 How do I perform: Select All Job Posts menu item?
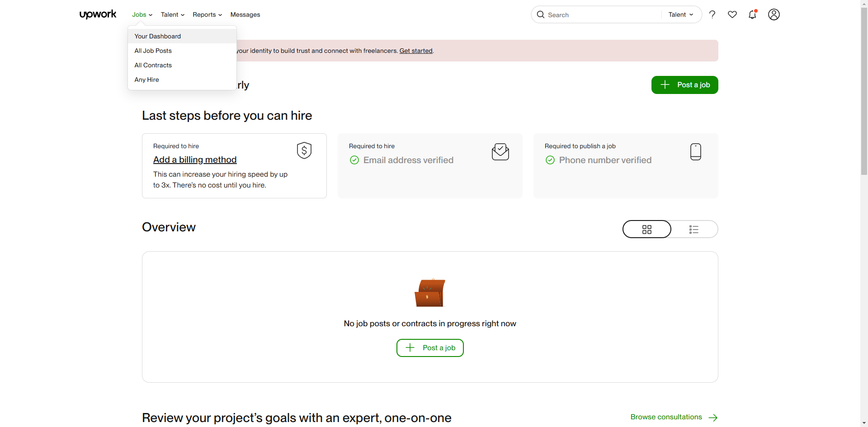click(x=153, y=51)
